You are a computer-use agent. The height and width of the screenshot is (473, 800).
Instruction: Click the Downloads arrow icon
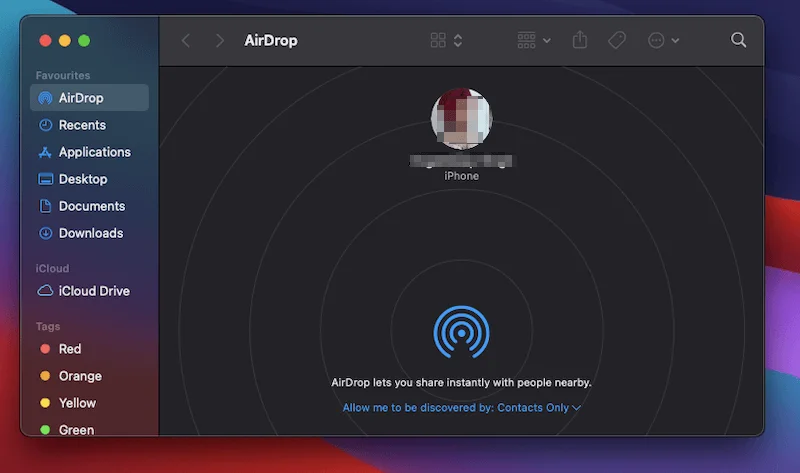tap(45, 233)
